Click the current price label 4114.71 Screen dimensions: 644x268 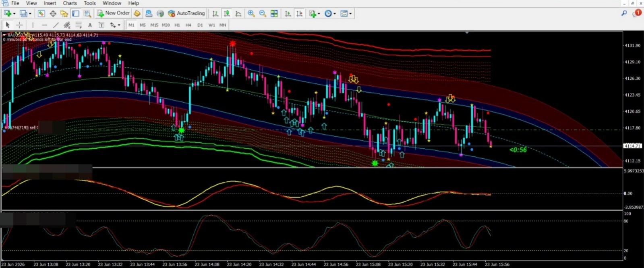tap(633, 146)
